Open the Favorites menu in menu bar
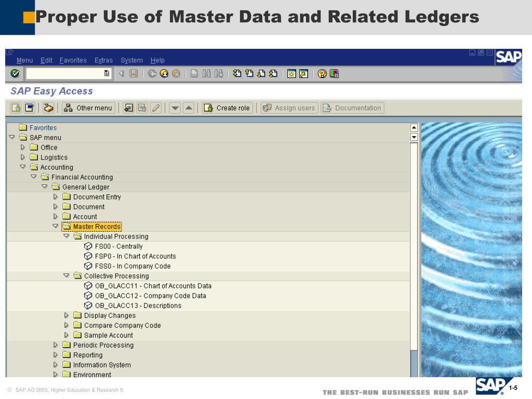Viewport: 532px width, 399px height. (73, 60)
